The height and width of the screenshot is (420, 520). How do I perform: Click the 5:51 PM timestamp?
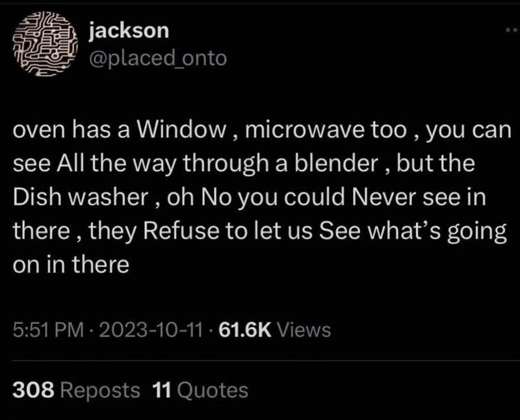48,330
